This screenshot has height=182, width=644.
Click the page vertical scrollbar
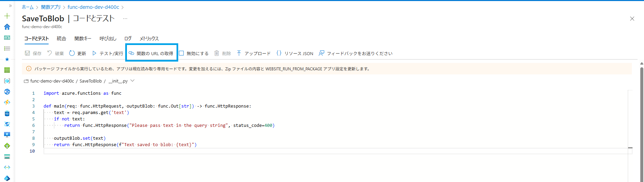[642, 125]
